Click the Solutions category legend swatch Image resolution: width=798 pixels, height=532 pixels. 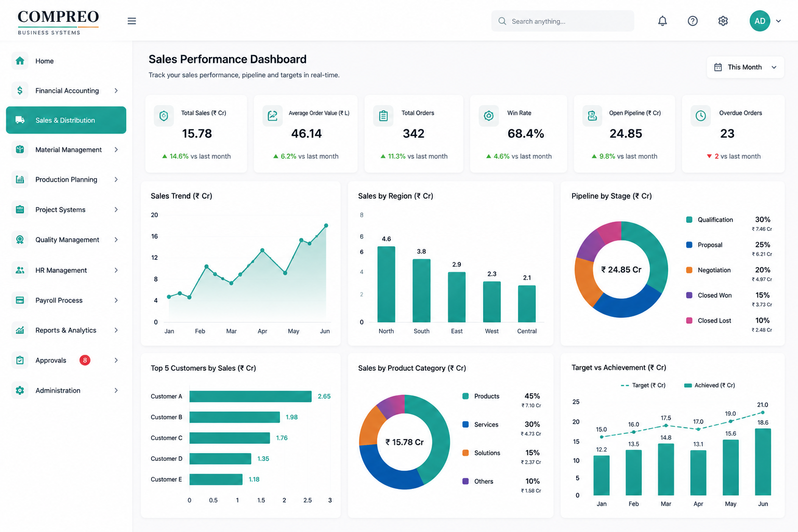coord(465,453)
